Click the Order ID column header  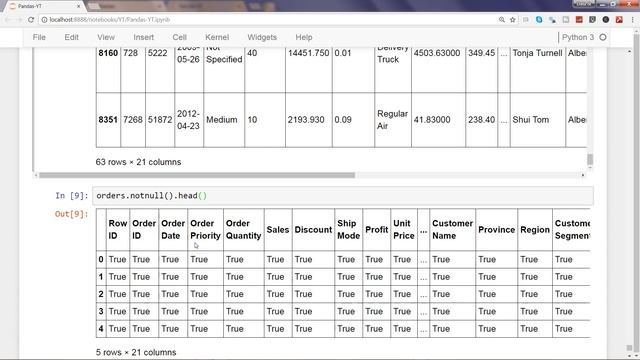click(x=144, y=229)
